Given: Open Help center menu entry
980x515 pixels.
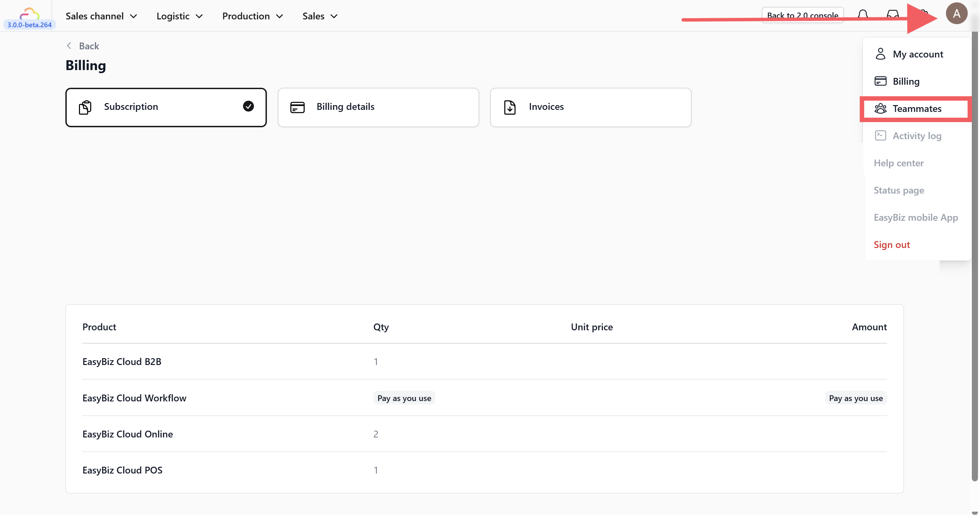Looking at the screenshot, I should click(x=898, y=163).
